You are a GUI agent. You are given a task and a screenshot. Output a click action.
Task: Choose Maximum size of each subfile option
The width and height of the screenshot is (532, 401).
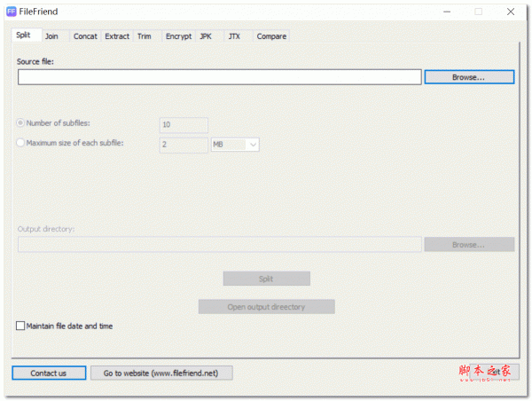pyautogui.click(x=21, y=143)
